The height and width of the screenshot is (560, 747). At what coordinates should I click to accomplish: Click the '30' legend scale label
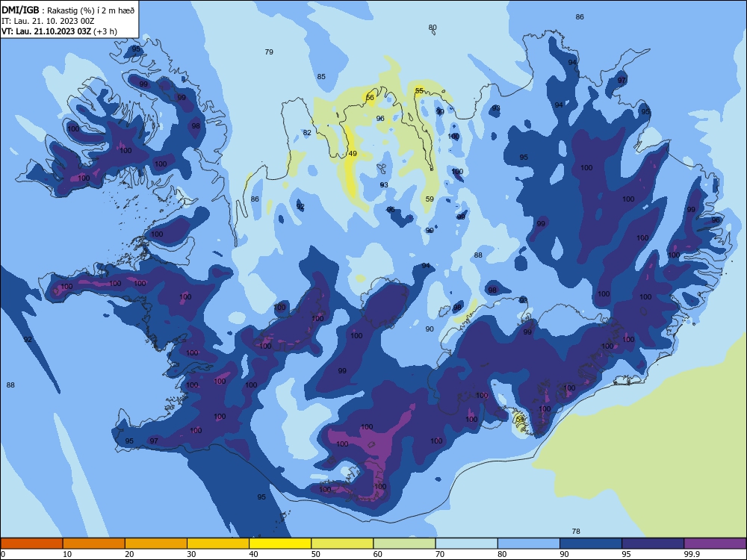(191, 554)
